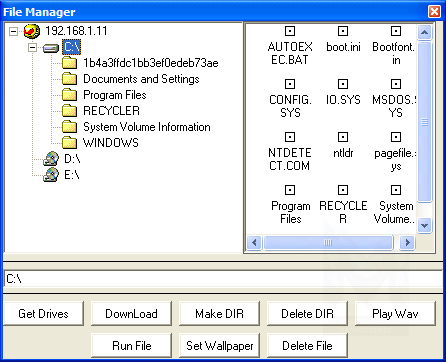Open the WINDOWS folder label

pos(111,143)
